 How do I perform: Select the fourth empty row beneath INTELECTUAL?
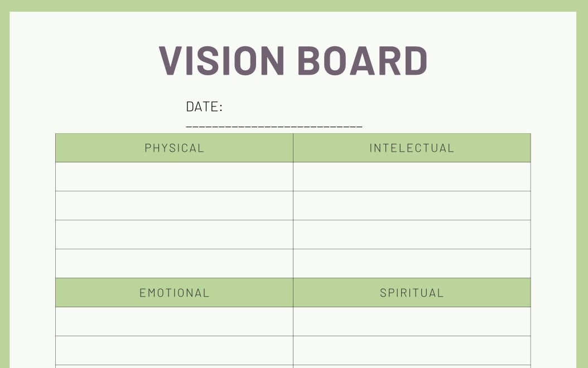412,264
